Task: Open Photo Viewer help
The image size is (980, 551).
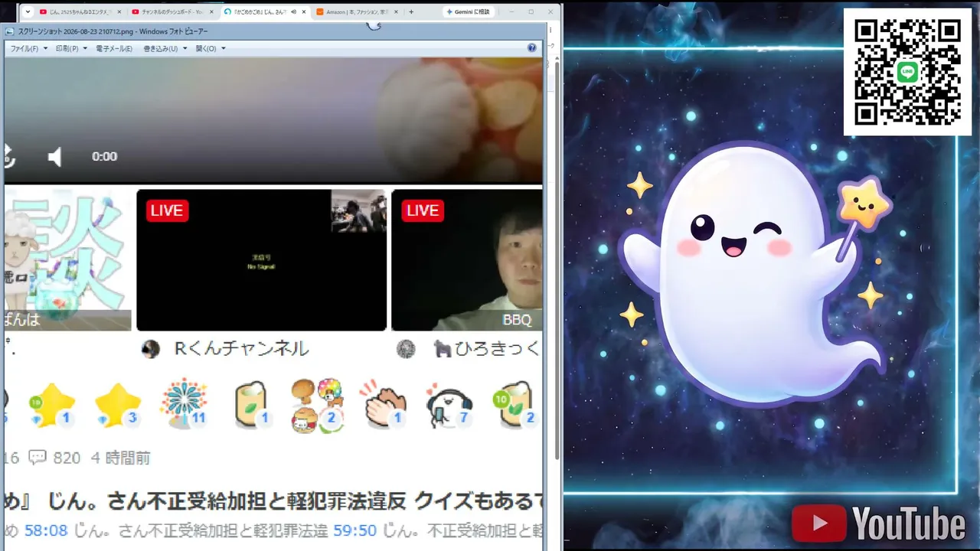Action: pos(532,48)
